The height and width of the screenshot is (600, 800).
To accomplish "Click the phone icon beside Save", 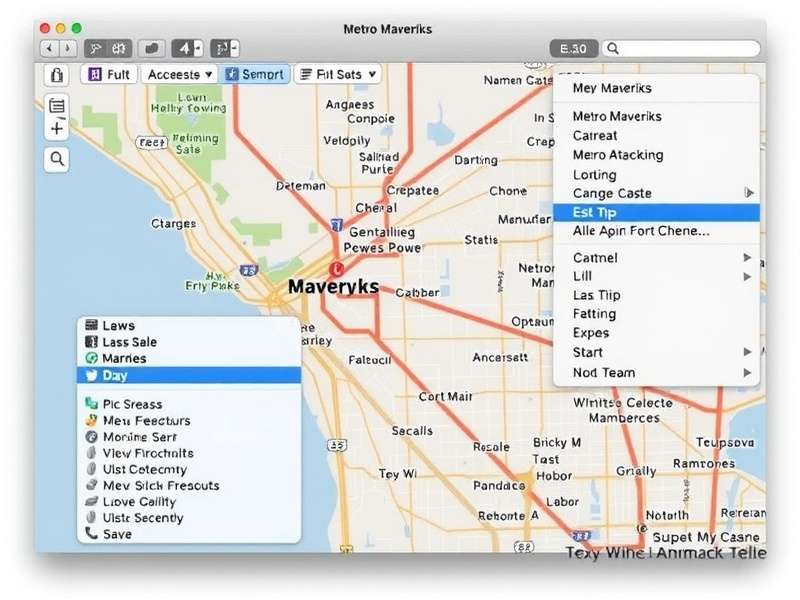I will pyautogui.click(x=92, y=534).
